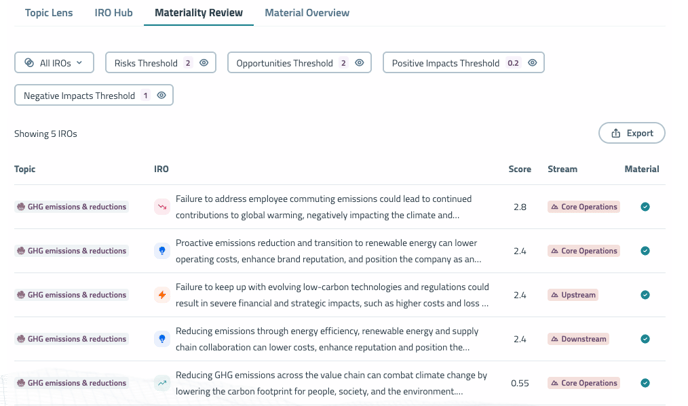Click the lightbulb icon in fourth row
The width and height of the screenshot is (688, 406).
162,339
